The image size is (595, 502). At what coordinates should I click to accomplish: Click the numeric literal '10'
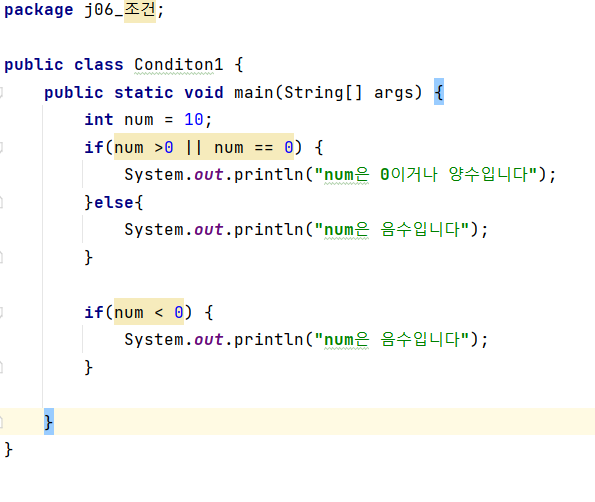click(x=194, y=120)
